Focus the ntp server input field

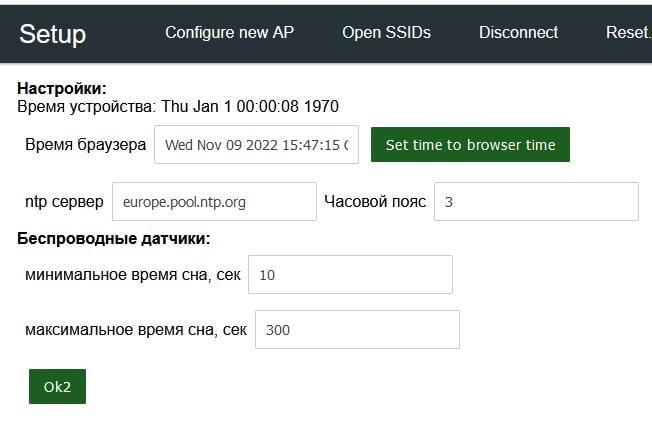tap(214, 201)
